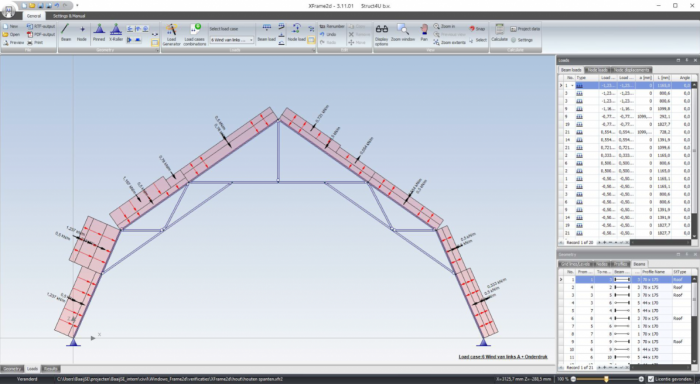The height and width of the screenshot is (384, 700).
Task: Expand the Loads ribbon group launcher
Action: coord(314,50)
